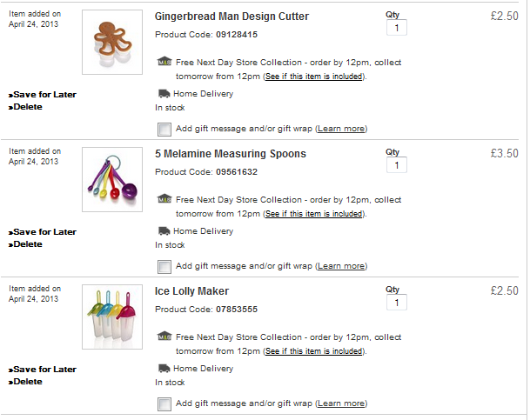530x420 pixels.
Task: Check the gift wrap box for Ice Lolly Maker
Action: pyautogui.click(x=164, y=403)
